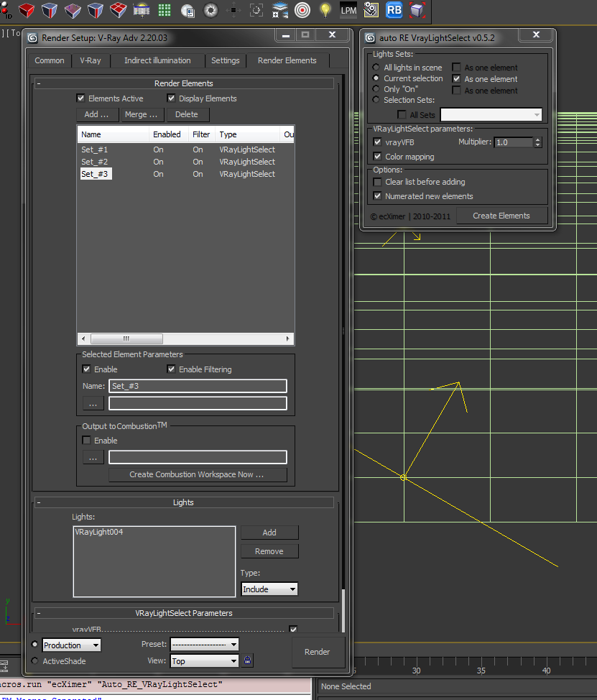Uncheck the 'Display Elements' checkbox
The image size is (597, 700).
tap(170, 98)
